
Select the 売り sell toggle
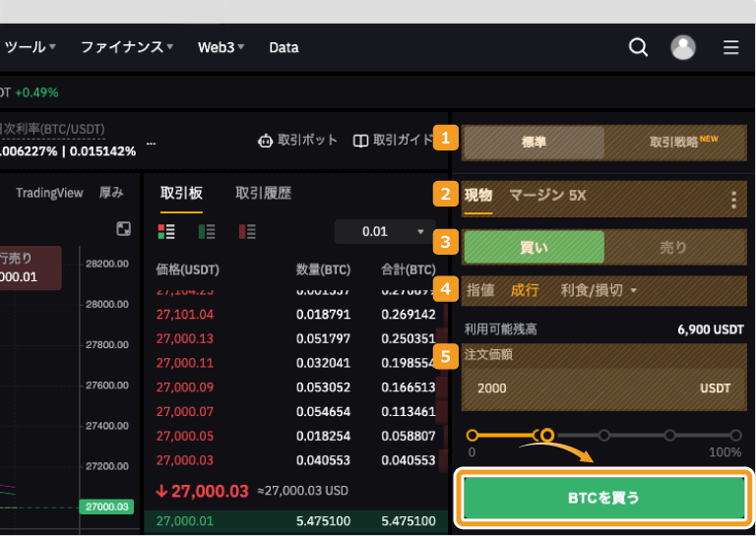pos(673,248)
